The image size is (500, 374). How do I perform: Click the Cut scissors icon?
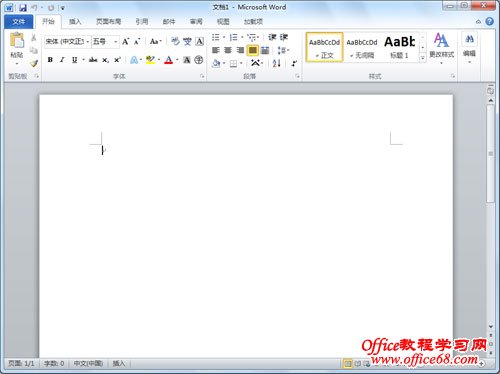coord(33,38)
